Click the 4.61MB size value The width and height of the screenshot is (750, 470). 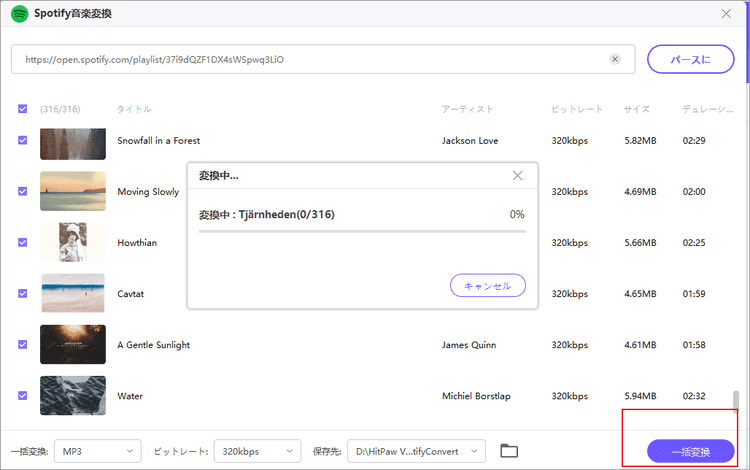pos(640,345)
